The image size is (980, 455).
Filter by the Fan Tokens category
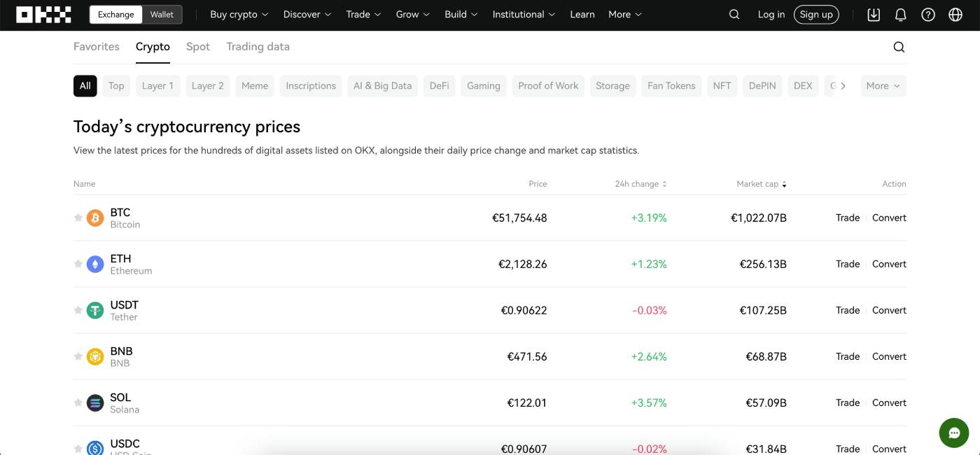pyautogui.click(x=671, y=86)
